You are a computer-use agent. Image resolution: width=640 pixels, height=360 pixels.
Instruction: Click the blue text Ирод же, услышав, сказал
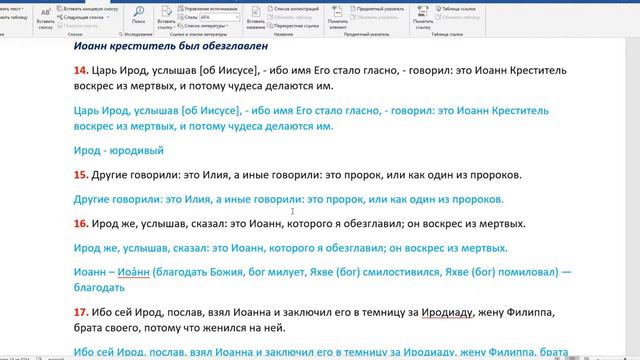pyautogui.click(x=141, y=248)
